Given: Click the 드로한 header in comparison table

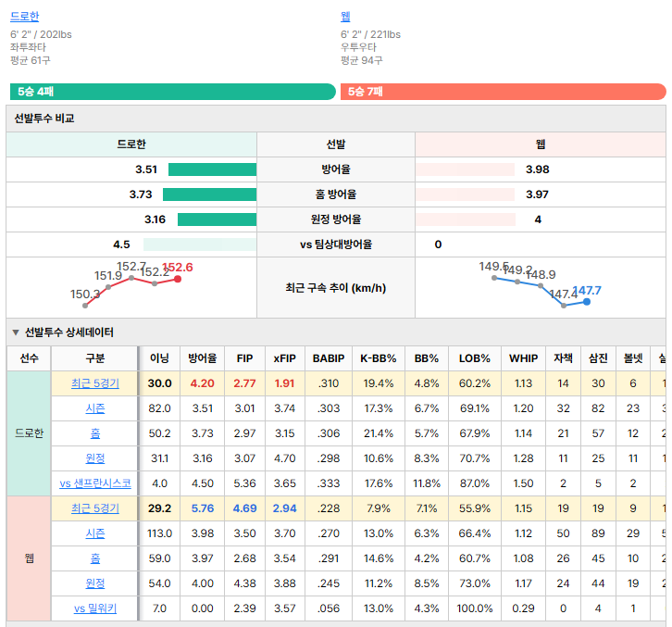Looking at the screenshot, I should tap(131, 144).
